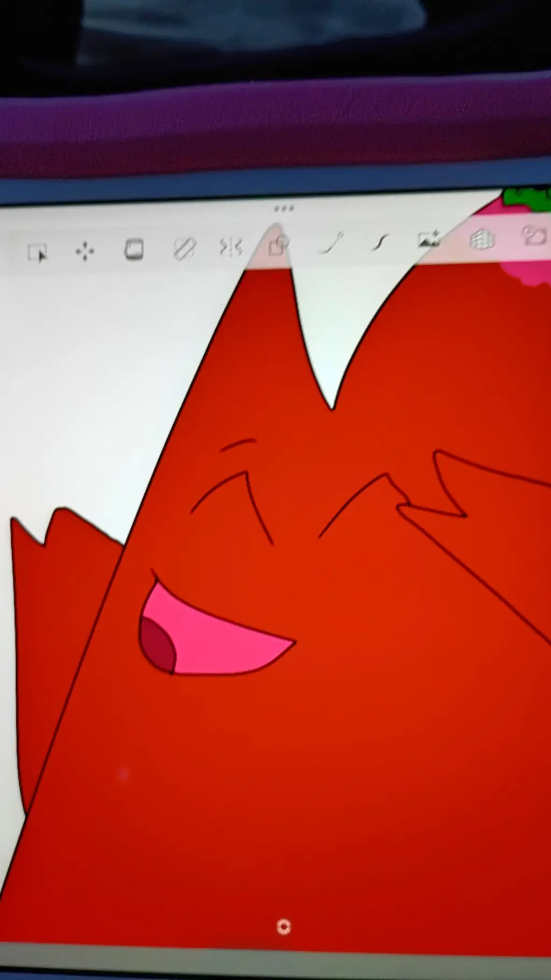Click the dark maroon pupil of the eye
This screenshot has width=551, height=980.
(157, 645)
